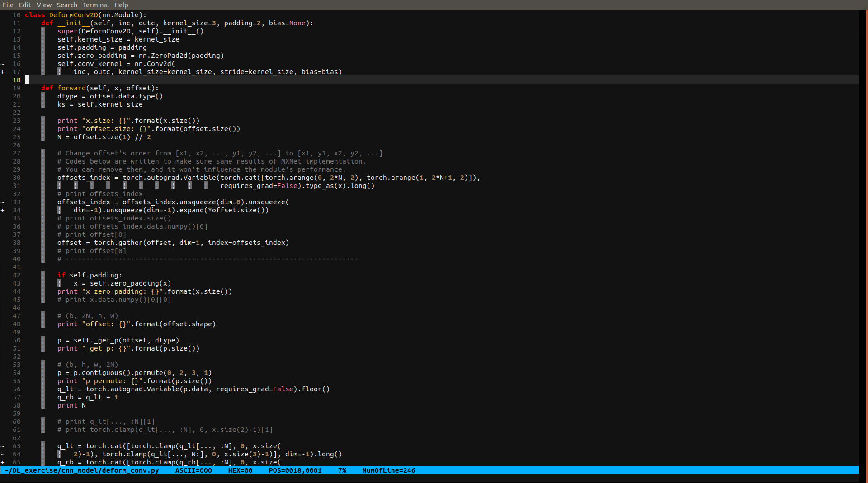Click the tilde marker beside line 63

coord(3,446)
